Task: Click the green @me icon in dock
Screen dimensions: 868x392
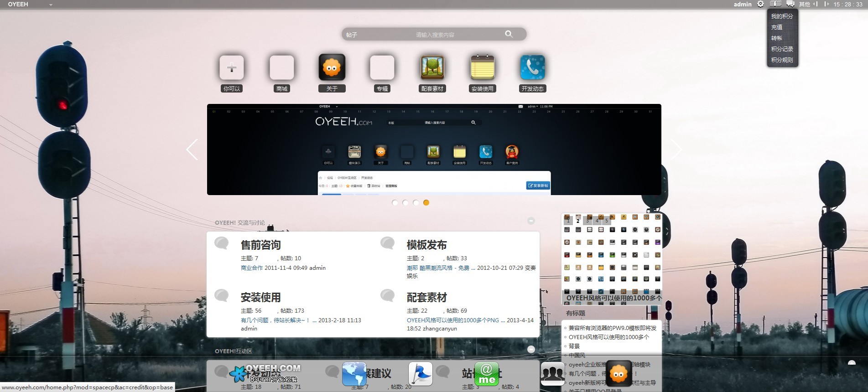Action: tap(487, 374)
